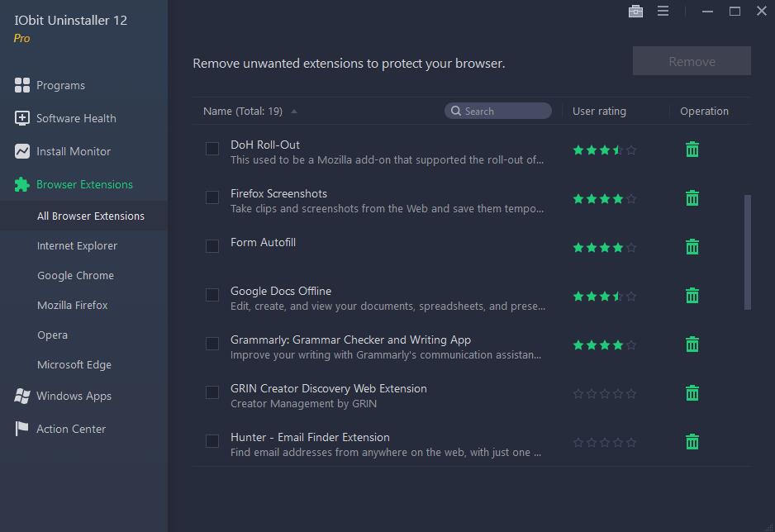The height and width of the screenshot is (532, 775).
Task: Show Internet Explorer extensions
Action: (x=77, y=245)
